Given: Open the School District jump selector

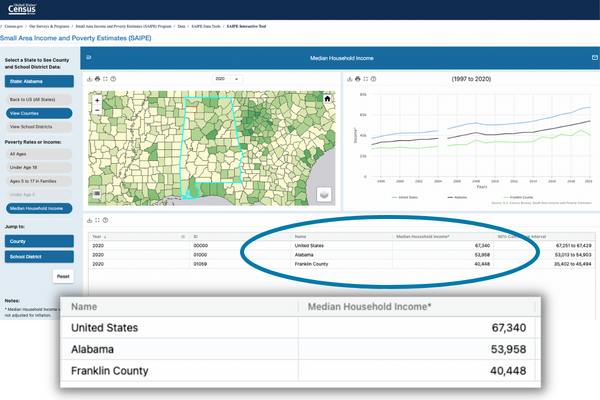Looking at the screenshot, I should coord(37,256).
